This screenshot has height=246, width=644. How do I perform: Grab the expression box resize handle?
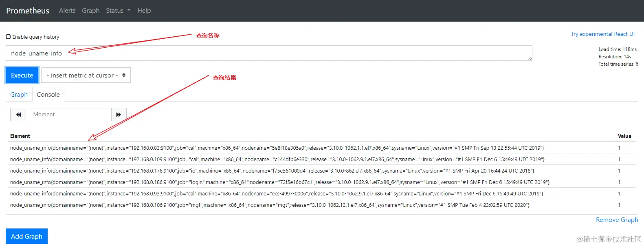coord(530,58)
